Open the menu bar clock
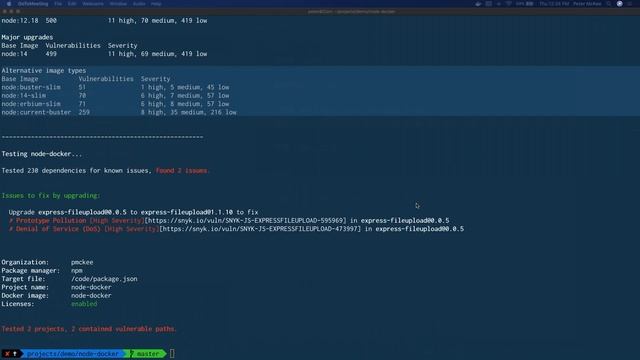This screenshot has height=360, width=640. (x=554, y=4)
